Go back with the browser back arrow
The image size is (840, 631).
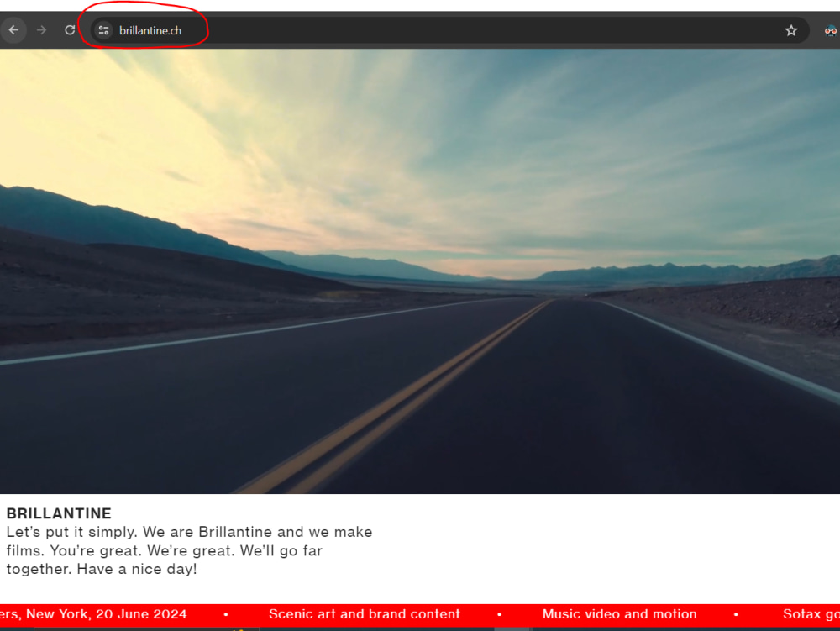14,30
